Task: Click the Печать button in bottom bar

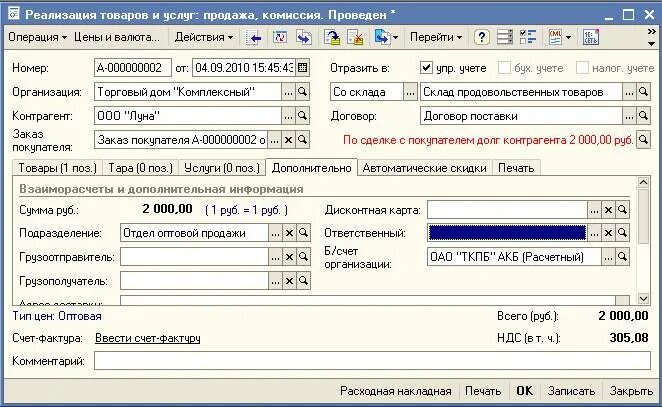Action: pos(483,391)
